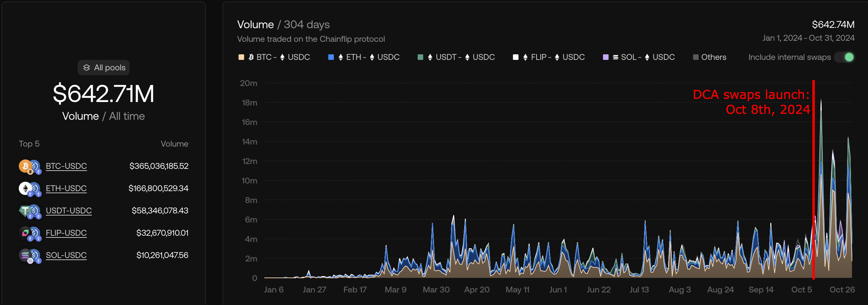Image resolution: width=868 pixels, height=305 pixels.
Task: Click the BTC-USDC volume $365,036,185.52
Action: 159,166
